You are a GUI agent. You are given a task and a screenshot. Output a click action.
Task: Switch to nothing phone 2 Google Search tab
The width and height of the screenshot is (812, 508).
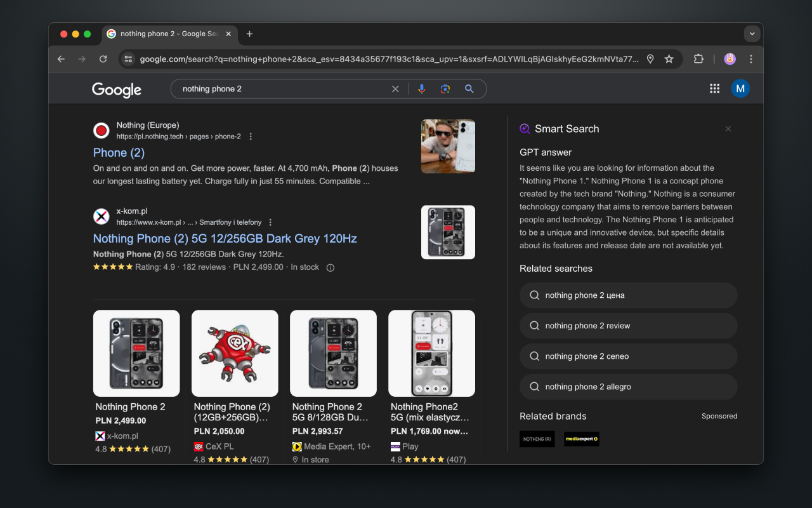click(x=169, y=34)
